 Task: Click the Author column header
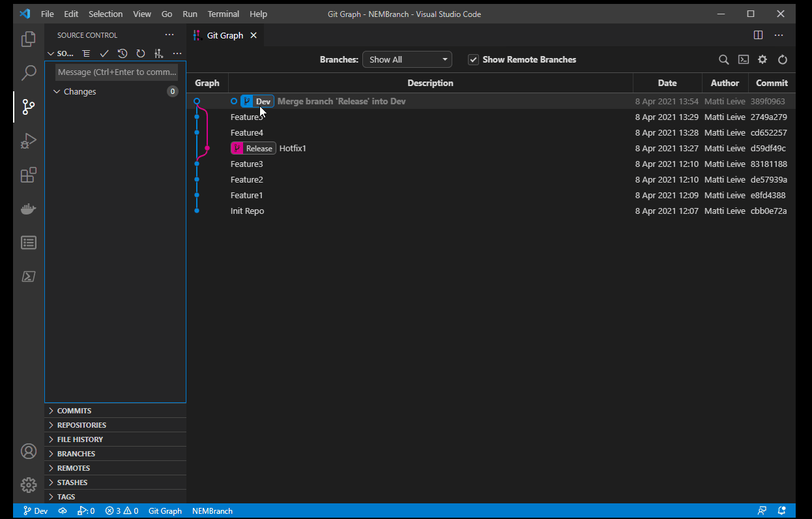point(725,83)
